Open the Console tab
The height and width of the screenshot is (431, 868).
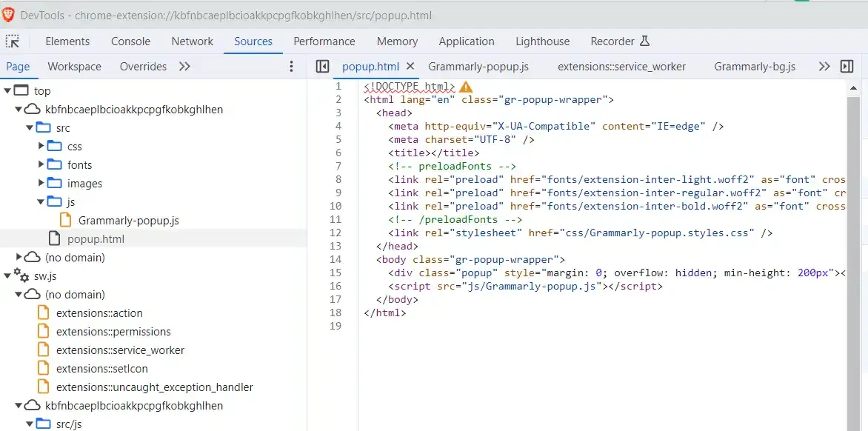130,41
